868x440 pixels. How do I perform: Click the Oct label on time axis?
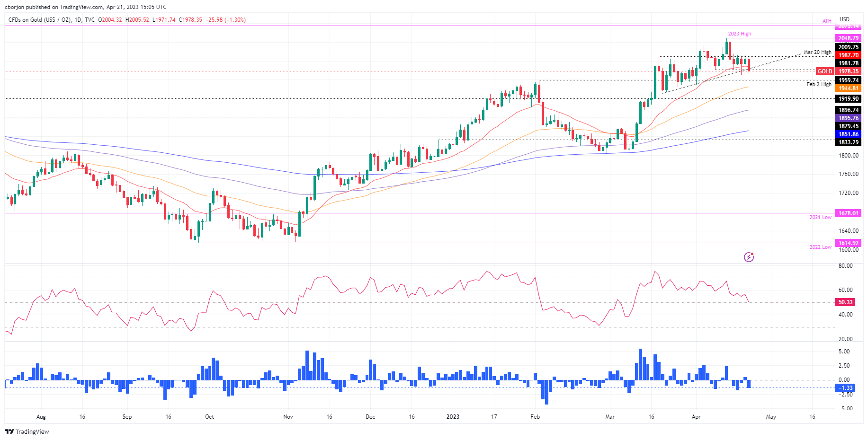(x=209, y=417)
